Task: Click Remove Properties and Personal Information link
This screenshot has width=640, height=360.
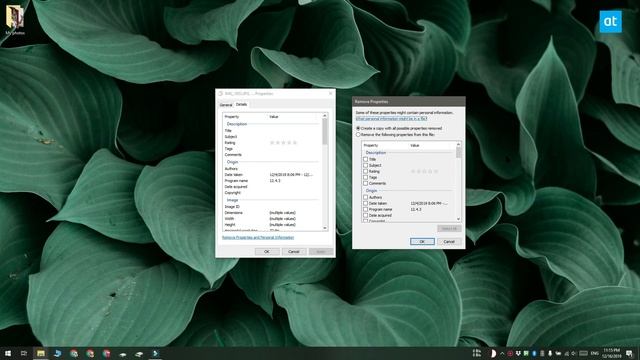Action: 258,238
